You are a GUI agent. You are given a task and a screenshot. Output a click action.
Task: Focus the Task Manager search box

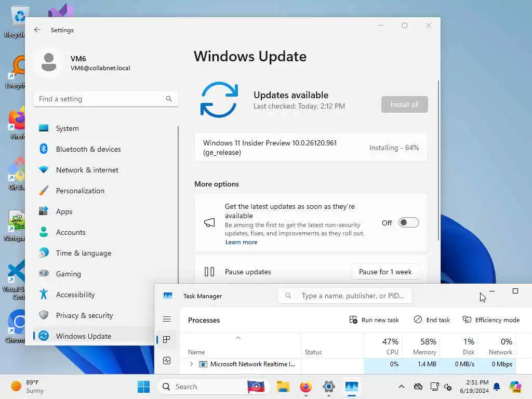(345, 296)
